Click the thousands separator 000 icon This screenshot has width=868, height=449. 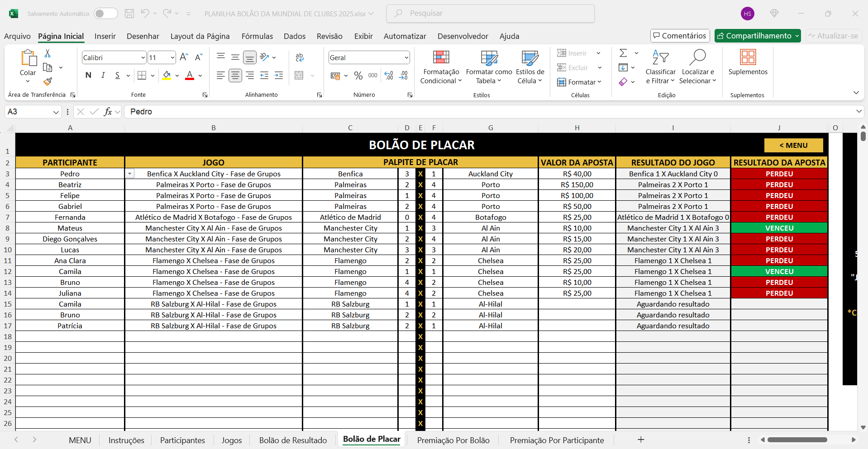[373, 76]
